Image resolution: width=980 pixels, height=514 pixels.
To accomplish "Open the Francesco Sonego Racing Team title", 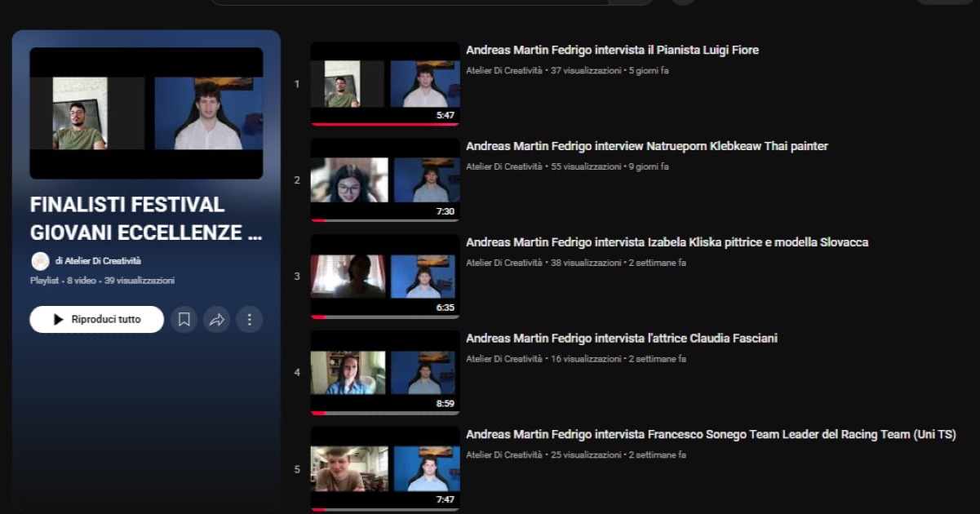I will click(710, 435).
